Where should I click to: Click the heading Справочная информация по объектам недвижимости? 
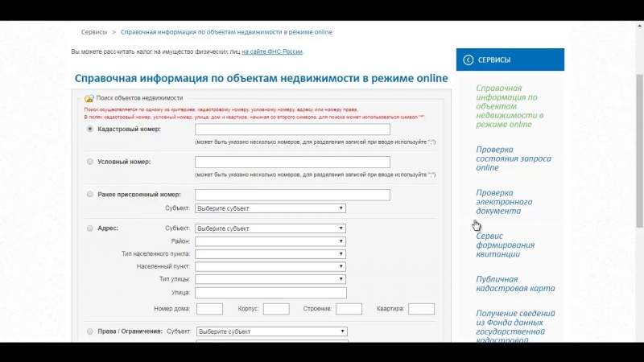pyautogui.click(x=261, y=78)
